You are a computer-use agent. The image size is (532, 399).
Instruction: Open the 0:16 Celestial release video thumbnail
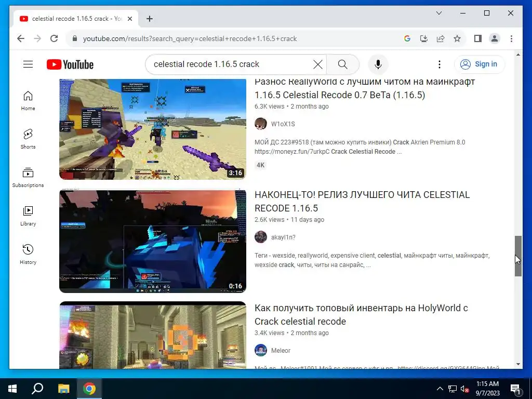pyautogui.click(x=153, y=241)
